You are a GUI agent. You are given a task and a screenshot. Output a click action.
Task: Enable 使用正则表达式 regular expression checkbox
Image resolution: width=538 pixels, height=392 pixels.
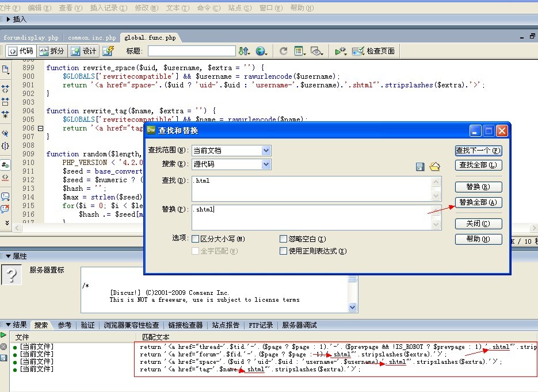284,251
